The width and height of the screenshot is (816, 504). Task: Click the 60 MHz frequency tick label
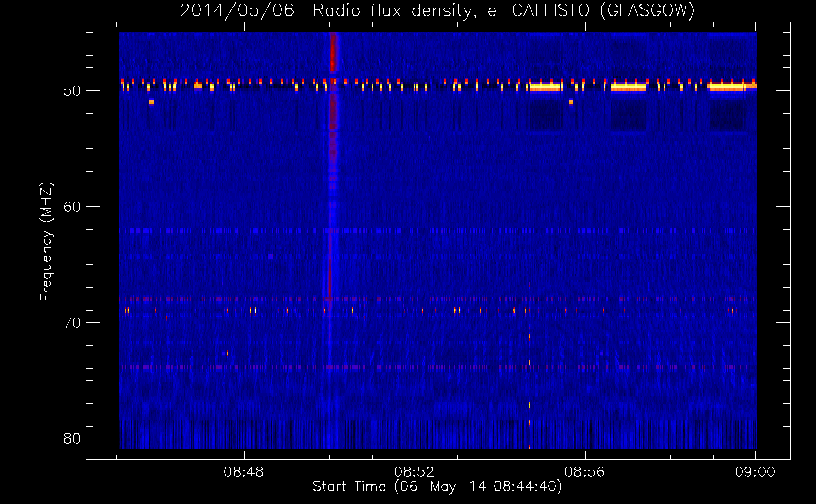pos(72,207)
